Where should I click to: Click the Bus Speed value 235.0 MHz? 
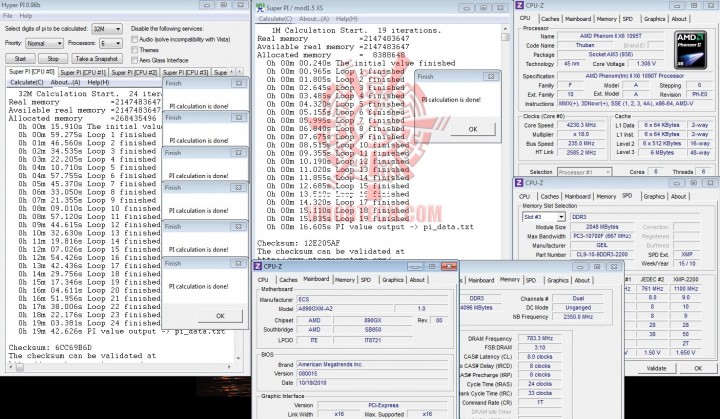point(581,143)
